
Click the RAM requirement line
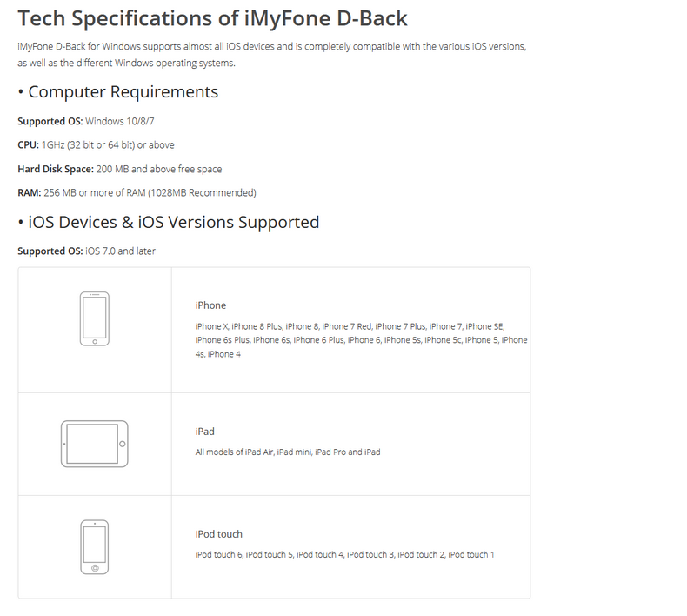[x=137, y=193]
